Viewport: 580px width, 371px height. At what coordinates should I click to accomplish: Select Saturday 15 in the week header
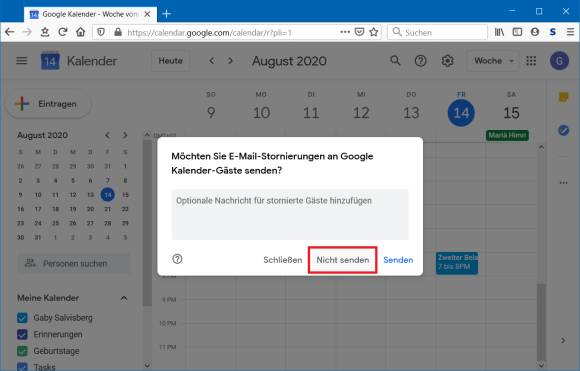[x=511, y=112]
